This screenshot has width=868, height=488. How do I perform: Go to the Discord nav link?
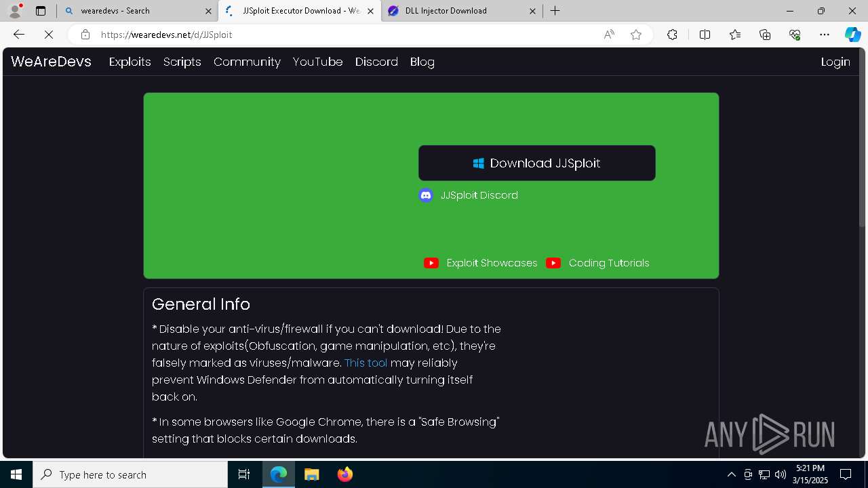click(376, 62)
